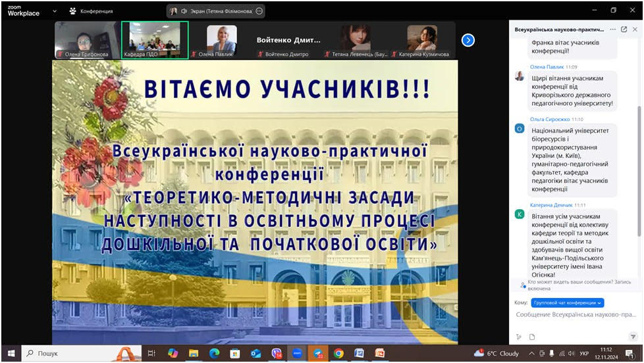Click Zoom icon in Windows taskbar
This screenshot has height=363, width=644.
coord(296,353)
